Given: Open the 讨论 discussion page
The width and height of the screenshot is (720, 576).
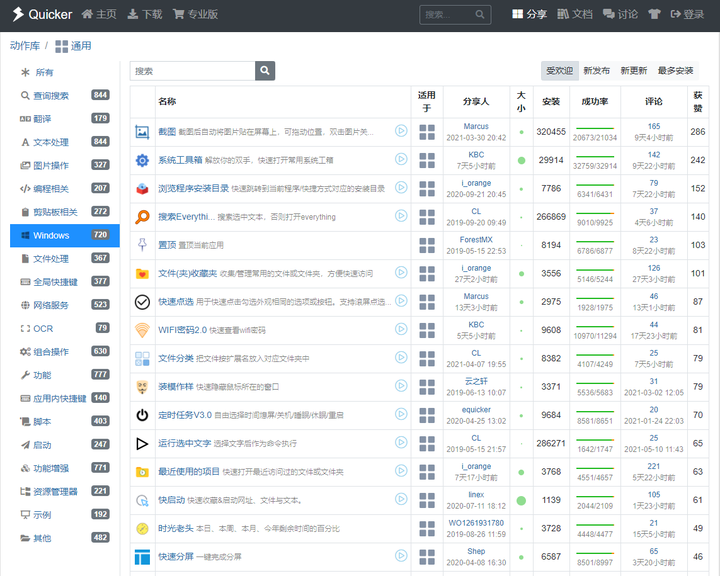Looking at the screenshot, I should [x=620, y=14].
